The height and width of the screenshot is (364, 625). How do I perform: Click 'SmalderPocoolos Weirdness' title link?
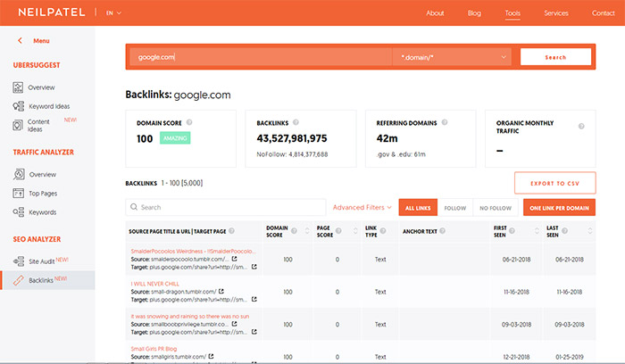tap(194, 251)
